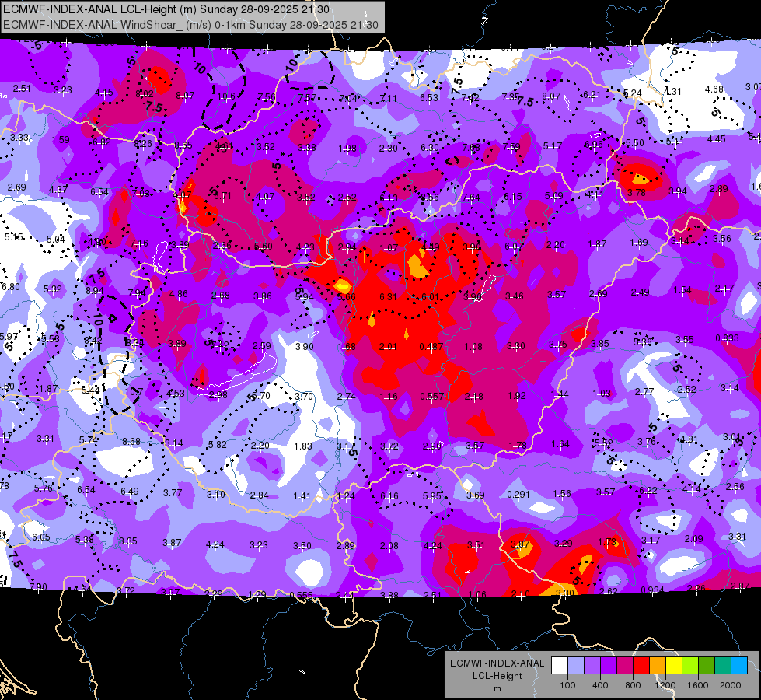This screenshot has width=761, height=700.
Task: Click the wind shear value 7.04
Action: click(348, 99)
